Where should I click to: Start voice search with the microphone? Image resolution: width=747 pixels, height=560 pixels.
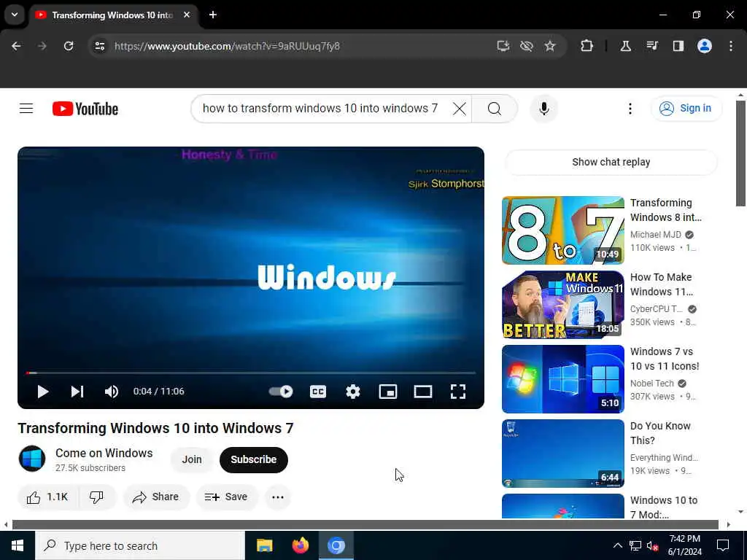pos(543,109)
